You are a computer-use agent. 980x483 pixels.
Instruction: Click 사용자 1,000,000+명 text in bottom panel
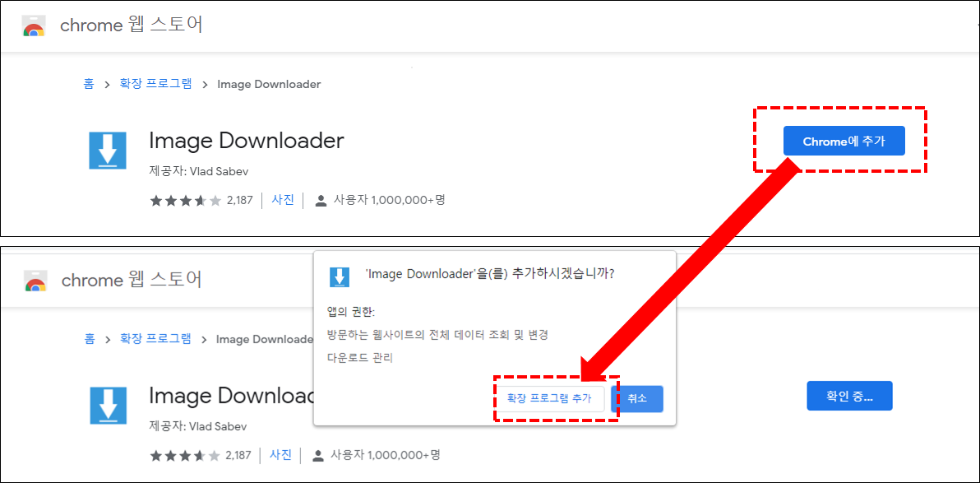click(x=386, y=456)
